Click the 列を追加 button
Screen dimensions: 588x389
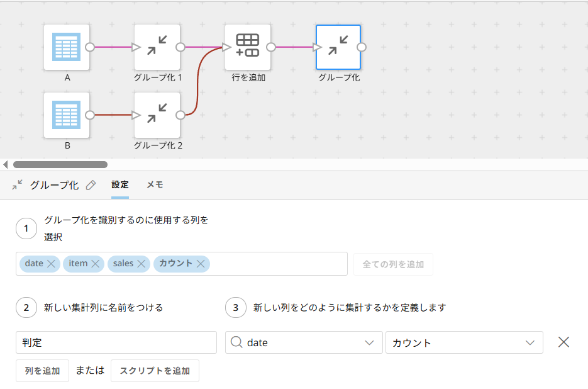pyautogui.click(x=42, y=371)
